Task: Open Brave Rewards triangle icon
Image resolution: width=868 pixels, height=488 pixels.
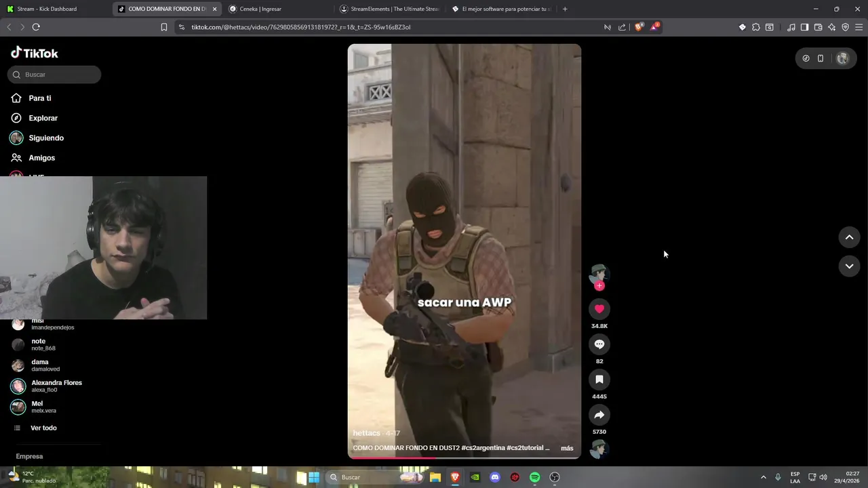Action: tap(654, 27)
